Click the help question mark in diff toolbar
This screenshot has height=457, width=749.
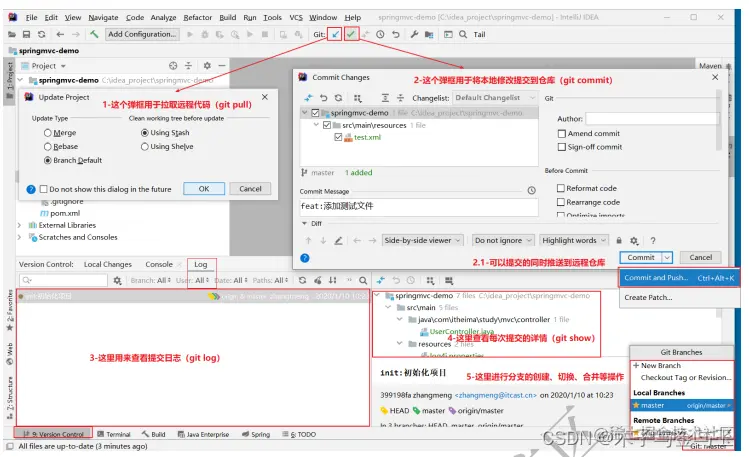tap(653, 241)
